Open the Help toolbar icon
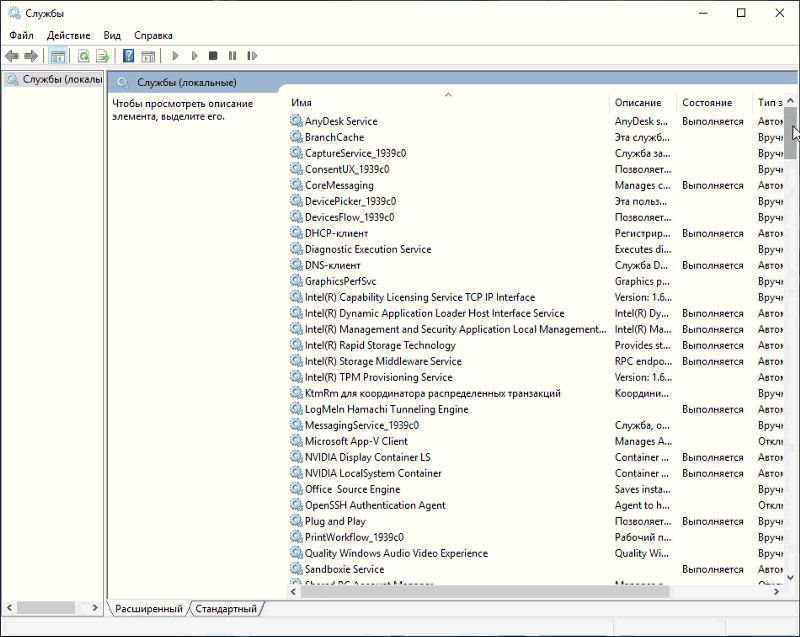This screenshot has width=800, height=637. [129, 56]
